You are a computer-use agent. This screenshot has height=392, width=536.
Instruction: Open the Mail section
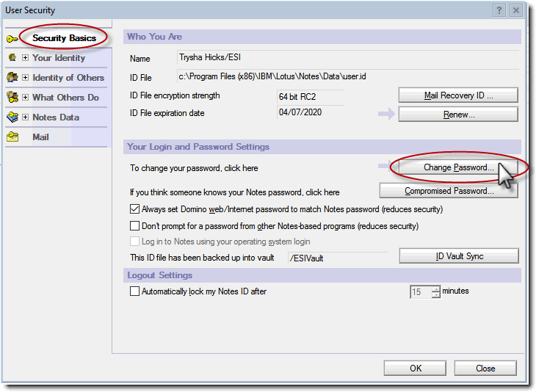coord(40,137)
